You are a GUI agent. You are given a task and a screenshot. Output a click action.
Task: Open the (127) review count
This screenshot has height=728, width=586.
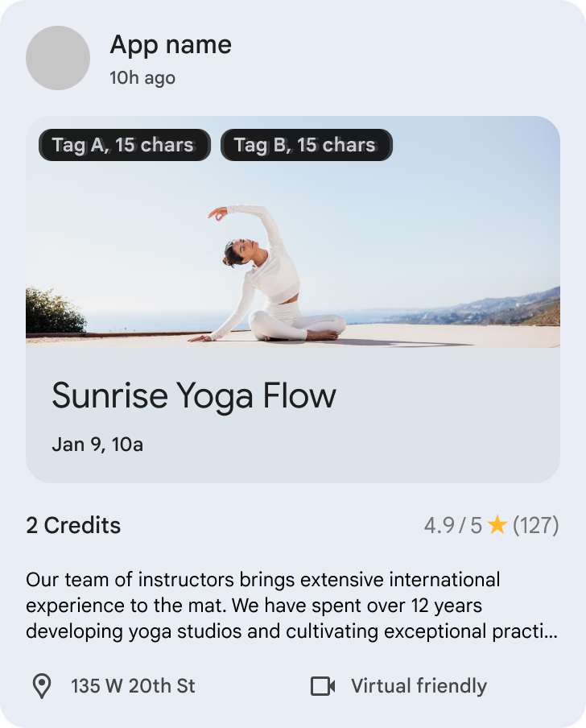[x=535, y=526]
